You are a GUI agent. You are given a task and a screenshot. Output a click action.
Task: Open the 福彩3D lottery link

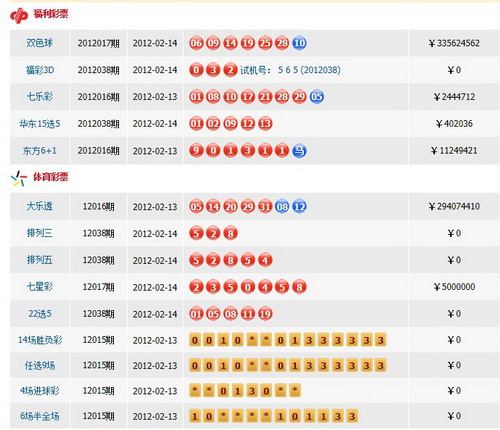[x=40, y=70]
